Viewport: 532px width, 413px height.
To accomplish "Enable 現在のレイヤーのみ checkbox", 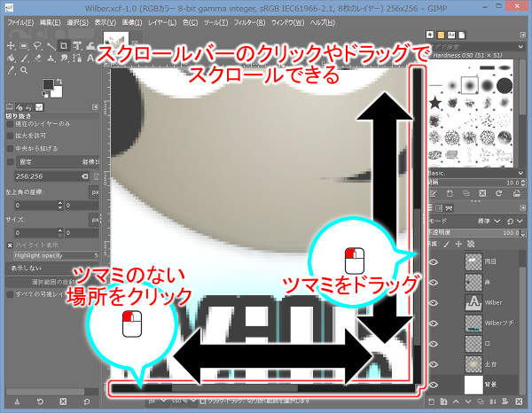I will [10, 124].
